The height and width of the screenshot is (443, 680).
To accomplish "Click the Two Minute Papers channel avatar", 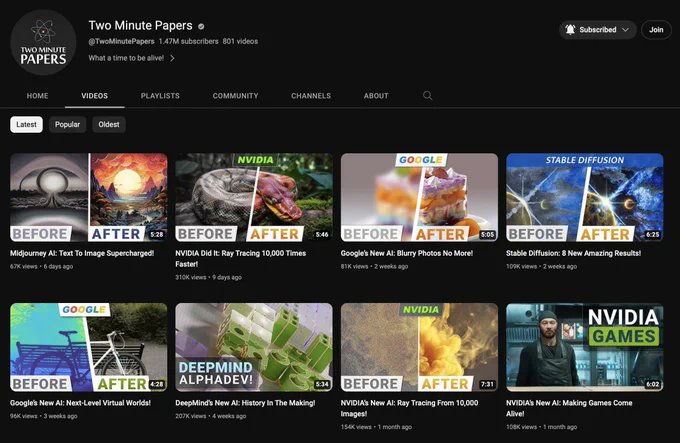I will tap(43, 43).
